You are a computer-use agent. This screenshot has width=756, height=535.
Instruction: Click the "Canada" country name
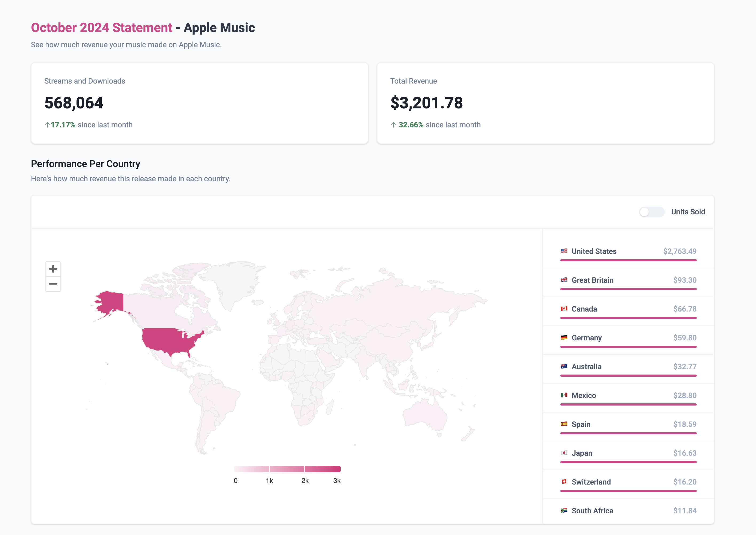point(584,309)
